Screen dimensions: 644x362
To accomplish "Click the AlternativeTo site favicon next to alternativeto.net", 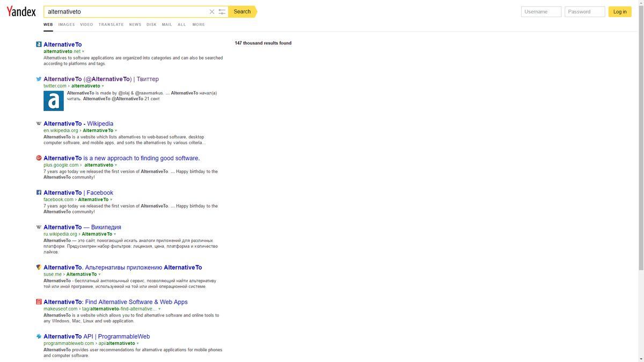I will pyautogui.click(x=39, y=45).
